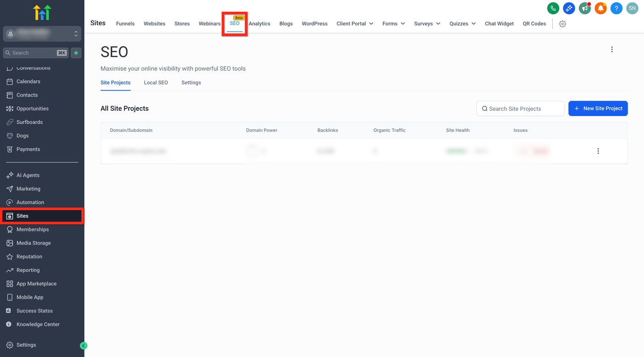This screenshot has width=644, height=357.
Task: Click the site health progress bar
Action: (457, 151)
